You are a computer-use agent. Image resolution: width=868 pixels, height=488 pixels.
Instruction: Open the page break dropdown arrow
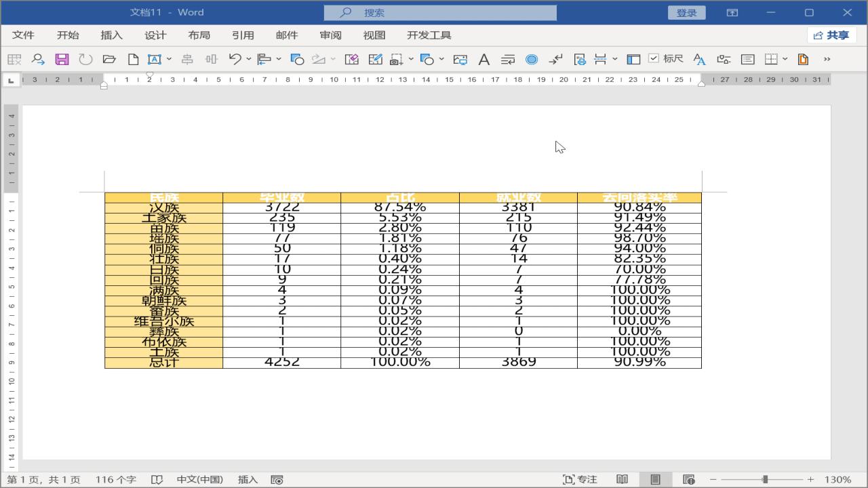pos(614,60)
